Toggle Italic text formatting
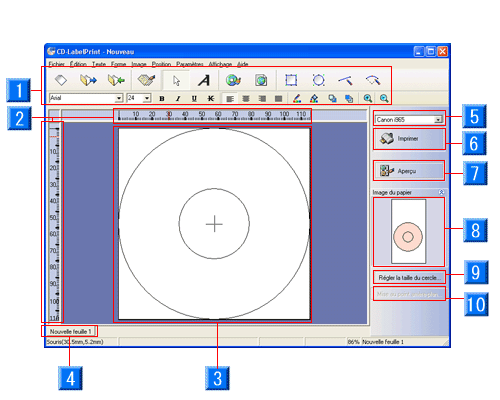 click(178, 98)
